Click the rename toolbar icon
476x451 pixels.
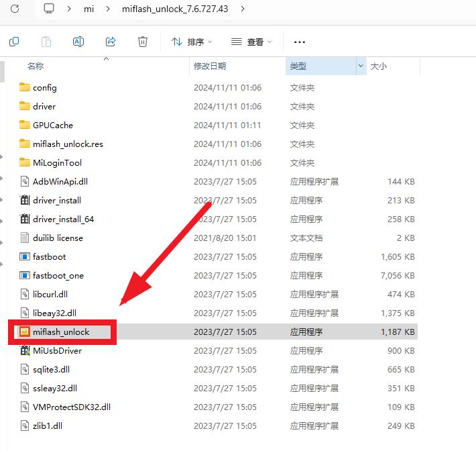[78, 42]
